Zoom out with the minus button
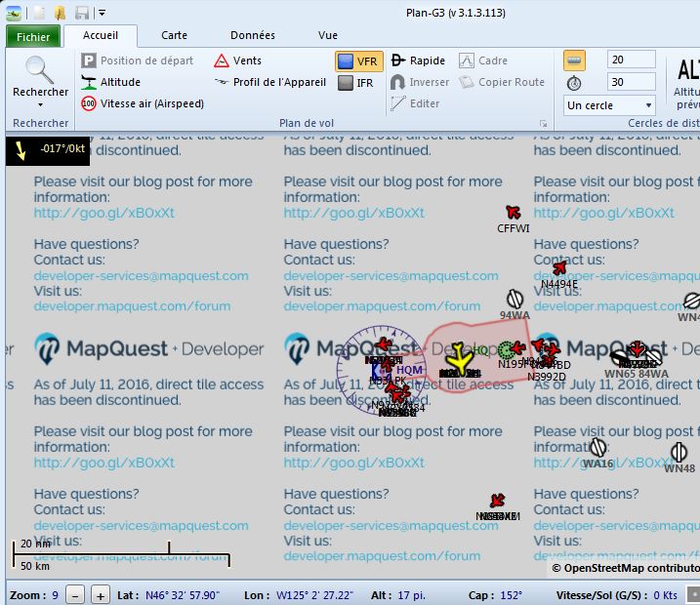Screen dimensions: 700x605 click(x=75, y=595)
